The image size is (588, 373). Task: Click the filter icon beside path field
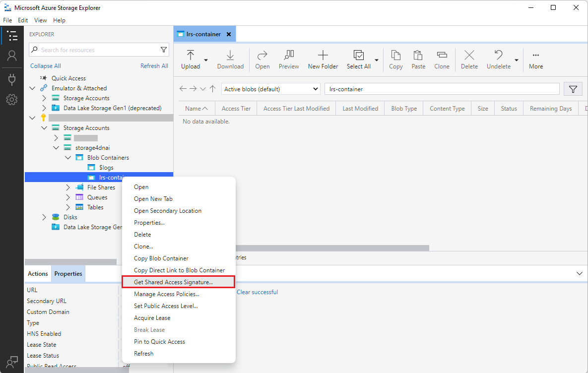[x=573, y=89]
